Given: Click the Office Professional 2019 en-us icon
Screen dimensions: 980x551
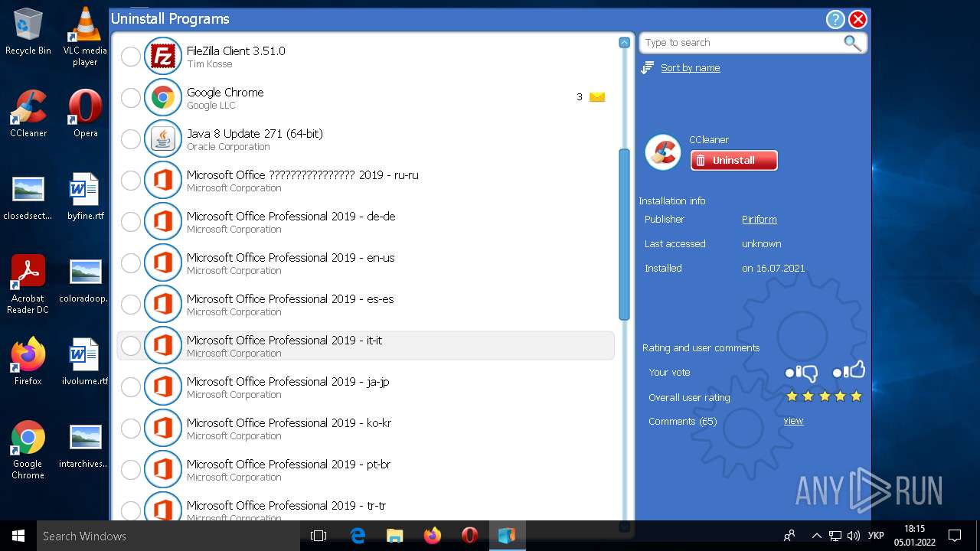Looking at the screenshot, I should coord(162,262).
